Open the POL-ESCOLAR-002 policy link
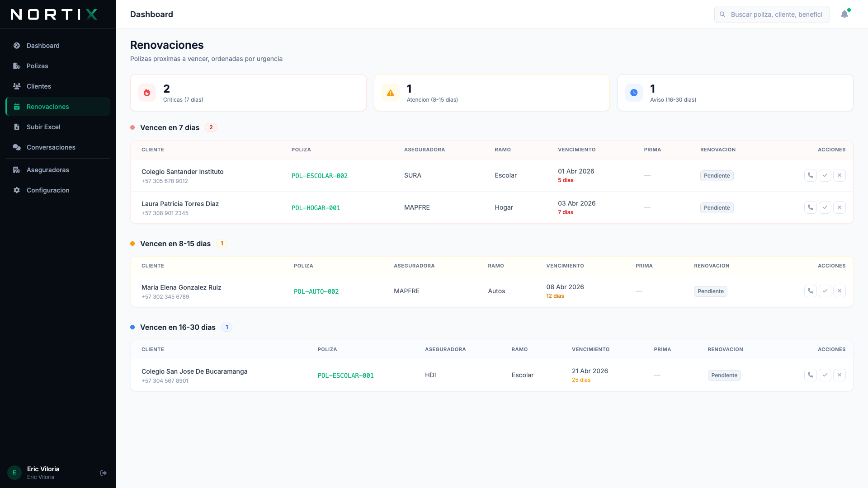Screen dimensions: 868x488 point(319,176)
